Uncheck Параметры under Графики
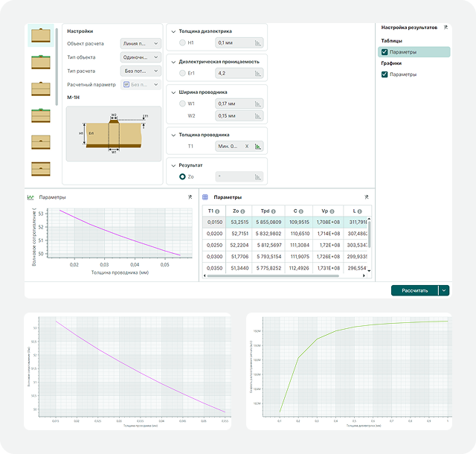This screenshot has width=476, height=454. coord(385,74)
